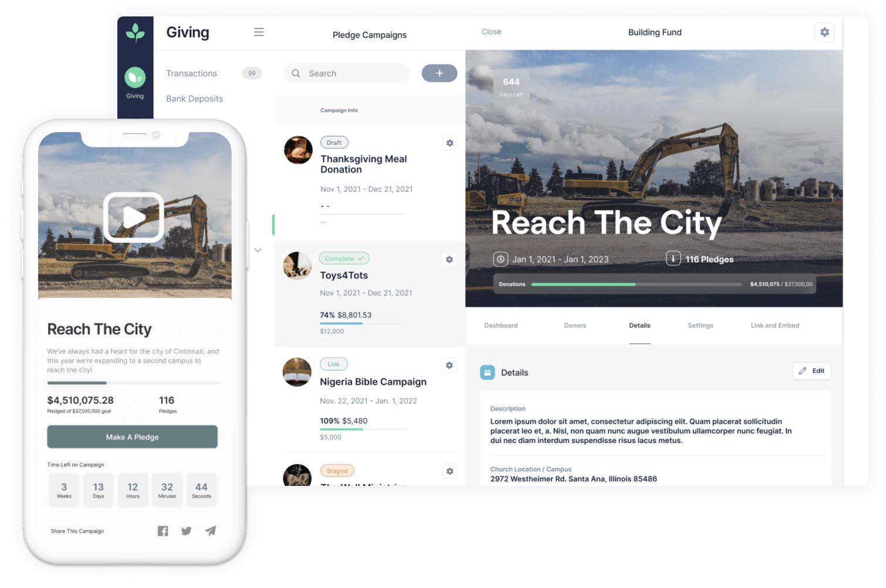Open the Bank Deposits menu item

[194, 99]
